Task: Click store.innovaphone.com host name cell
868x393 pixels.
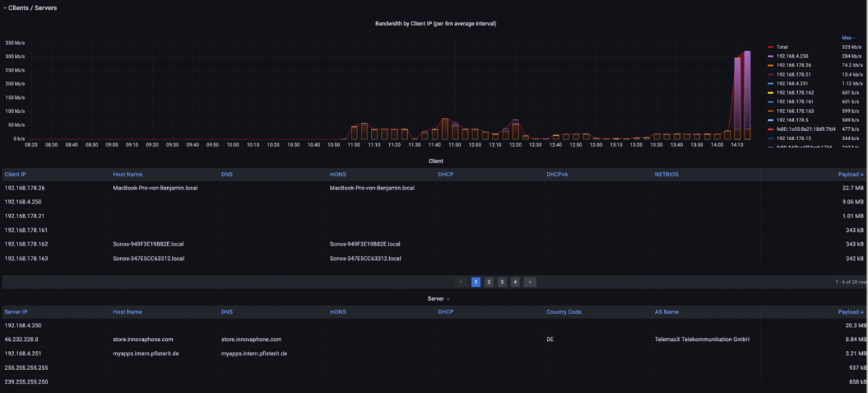Action: point(142,339)
